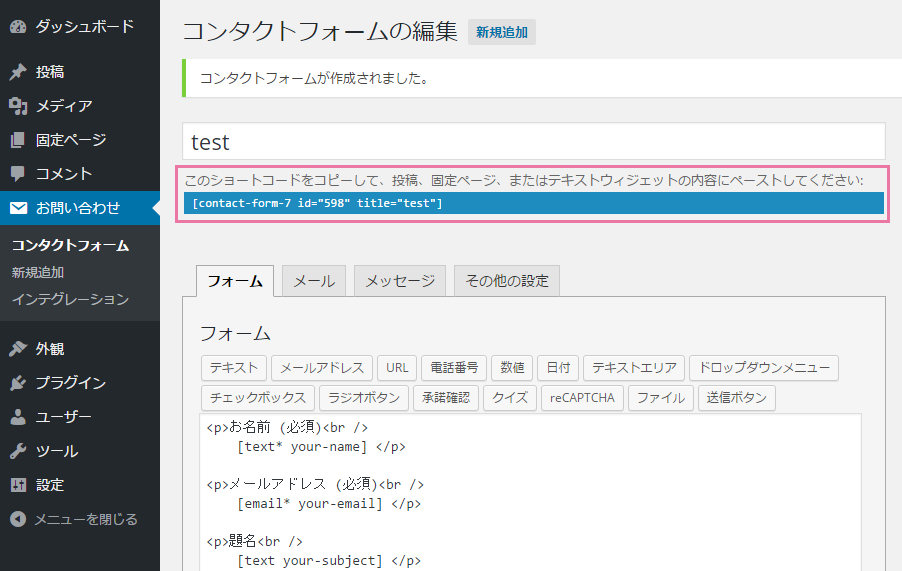Viewport: 902px width, 571px height.
Task: Click the test form title field
Action: click(x=534, y=141)
